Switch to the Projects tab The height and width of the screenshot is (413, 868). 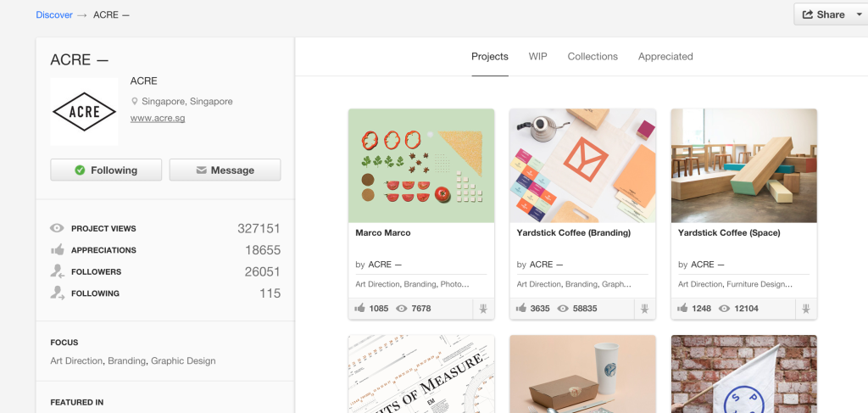pyautogui.click(x=490, y=57)
